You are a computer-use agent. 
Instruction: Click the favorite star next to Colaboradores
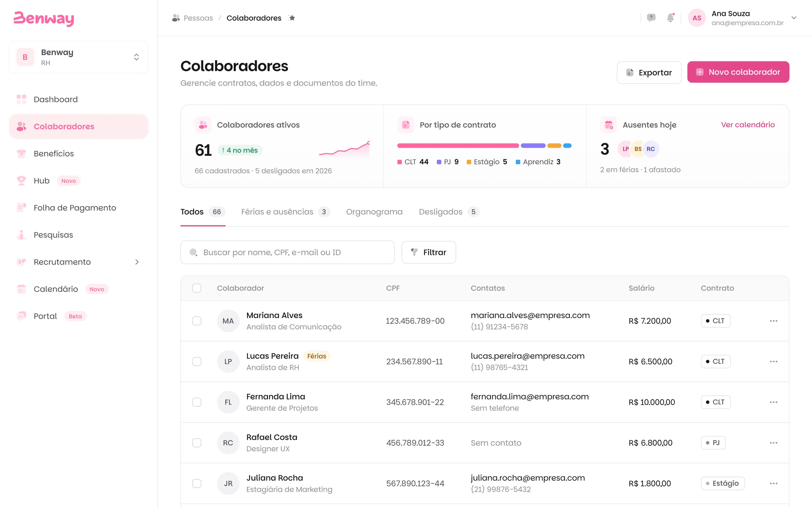[292, 18]
